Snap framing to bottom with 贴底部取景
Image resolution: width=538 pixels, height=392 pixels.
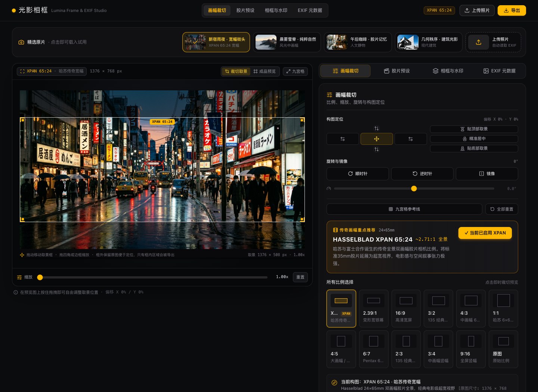click(x=474, y=148)
